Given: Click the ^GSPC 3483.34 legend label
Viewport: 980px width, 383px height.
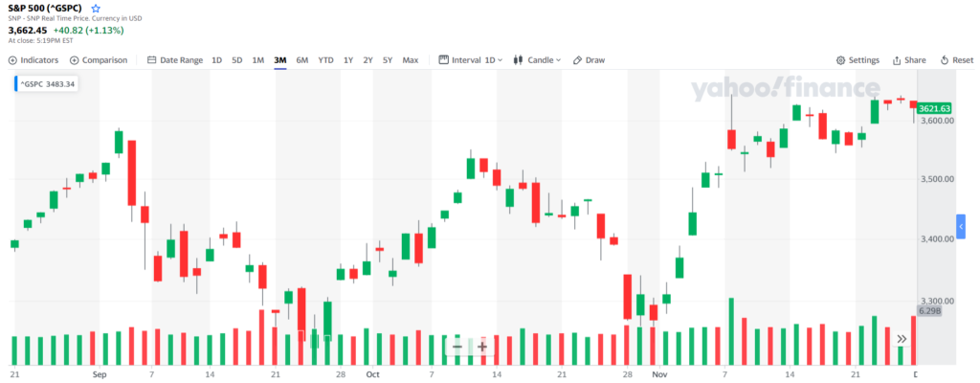Looking at the screenshot, I should (47, 84).
